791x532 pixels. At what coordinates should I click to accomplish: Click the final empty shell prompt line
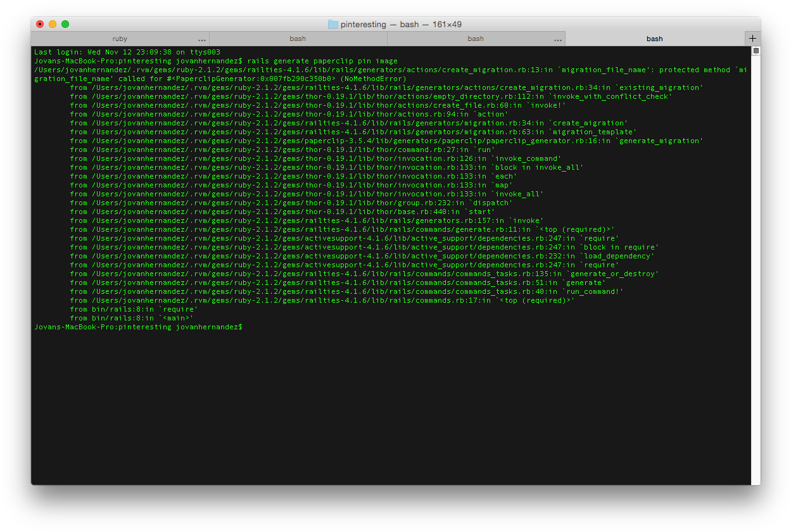(x=139, y=327)
